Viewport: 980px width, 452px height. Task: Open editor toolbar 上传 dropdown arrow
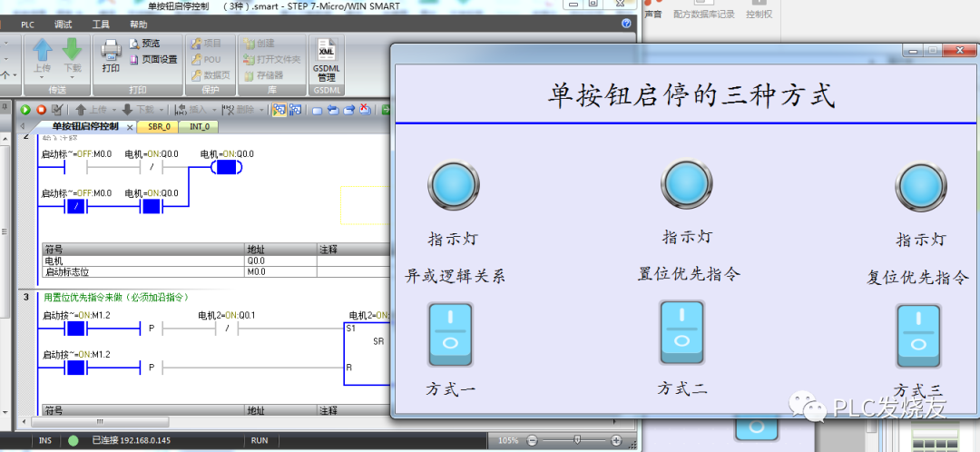click(113, 110)
